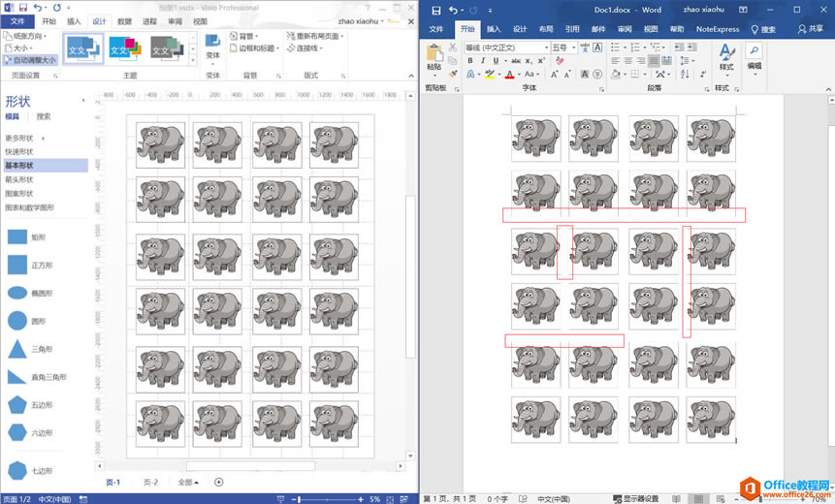Open the Insert (插入) tab in Word
835x504 pixels.
coord(495,29)
